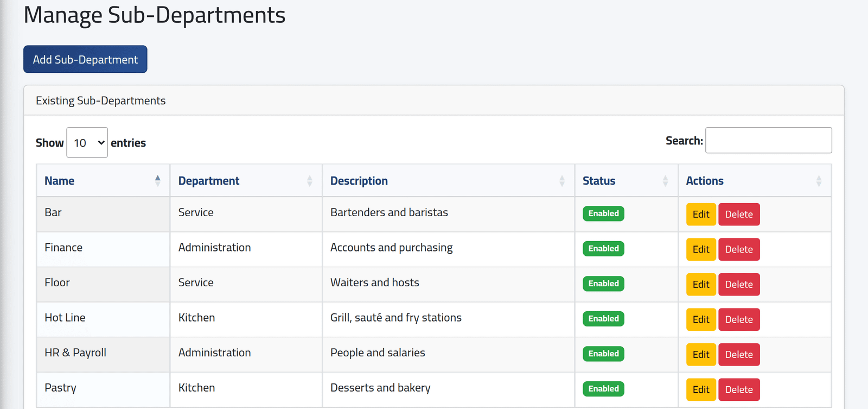Click the Enabled badge for Finance
This screenshot has height=409, width=868.
(x=603, y=249)
